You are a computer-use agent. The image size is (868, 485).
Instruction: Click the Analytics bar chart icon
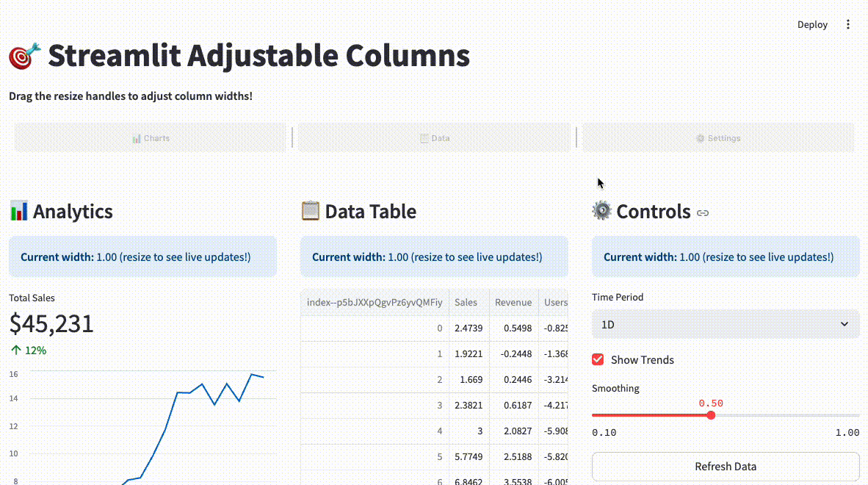click(x=18, y=211)
